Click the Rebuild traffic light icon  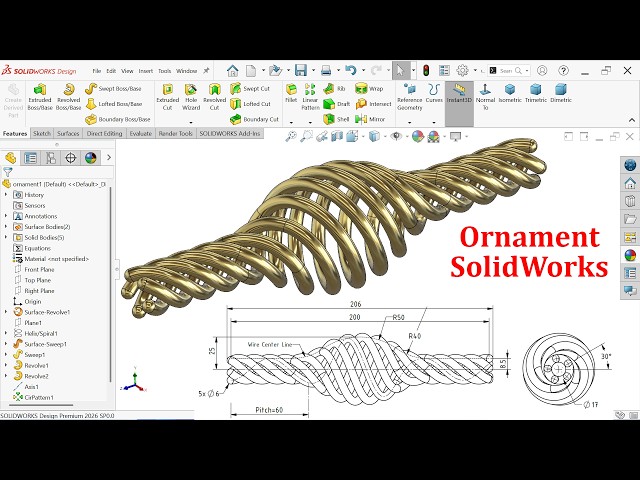tap(426, 71)
